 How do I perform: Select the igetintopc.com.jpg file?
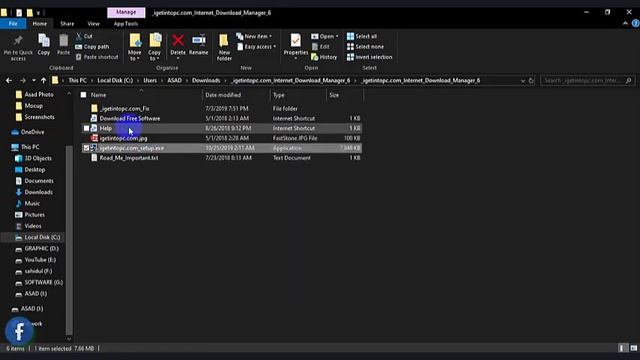[123, 138]
